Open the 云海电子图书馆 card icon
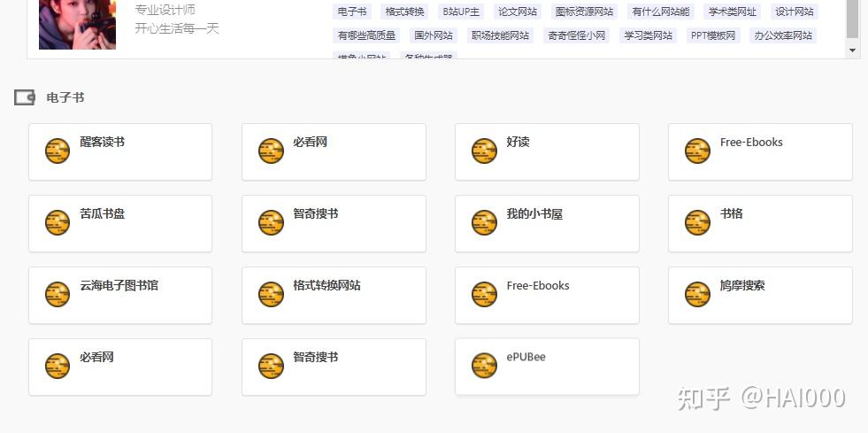868x433 pixels. [58, 295]
